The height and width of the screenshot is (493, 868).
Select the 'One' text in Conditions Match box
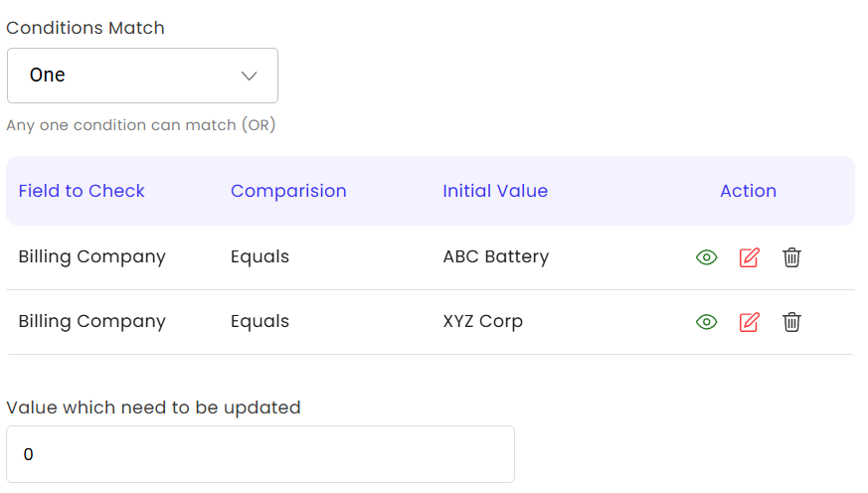coord(48,75)
